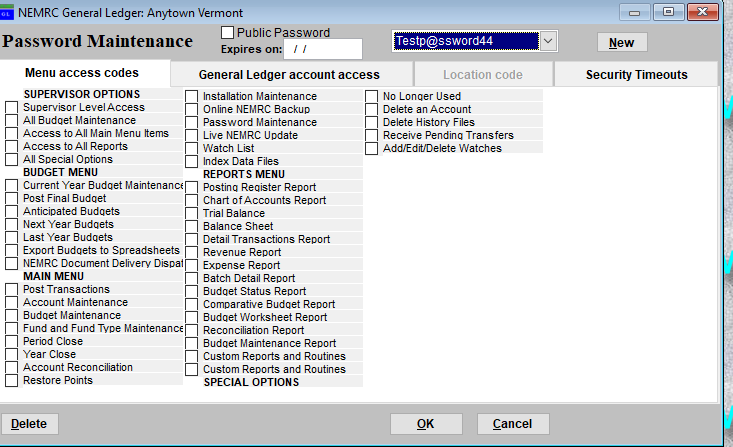Click the SUPERVISOR OPTIONS section heading
This screenshot has height=447, width=733.
[82, 94]
